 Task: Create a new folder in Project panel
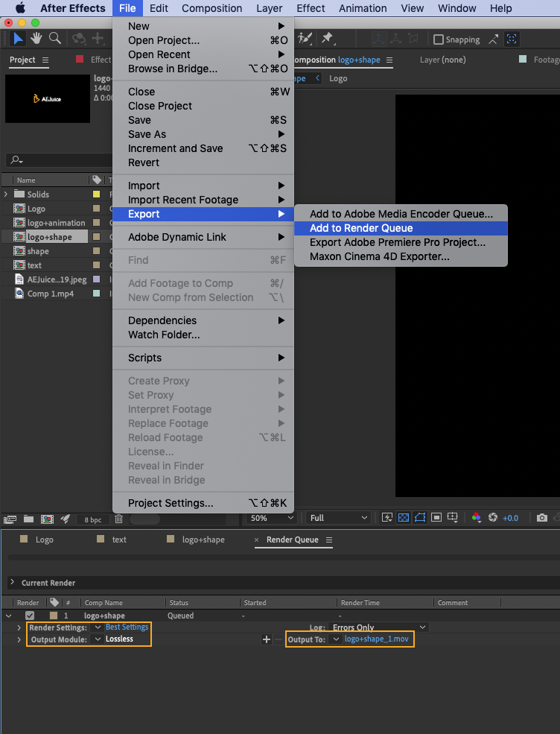click(x=28, y=519)
